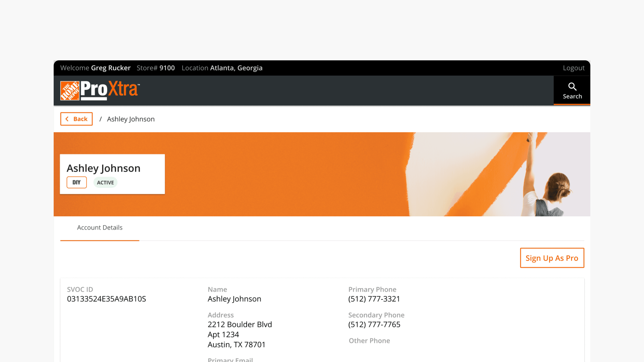Click the Ashley Johnson name card heading

click(x=103, y=168)
